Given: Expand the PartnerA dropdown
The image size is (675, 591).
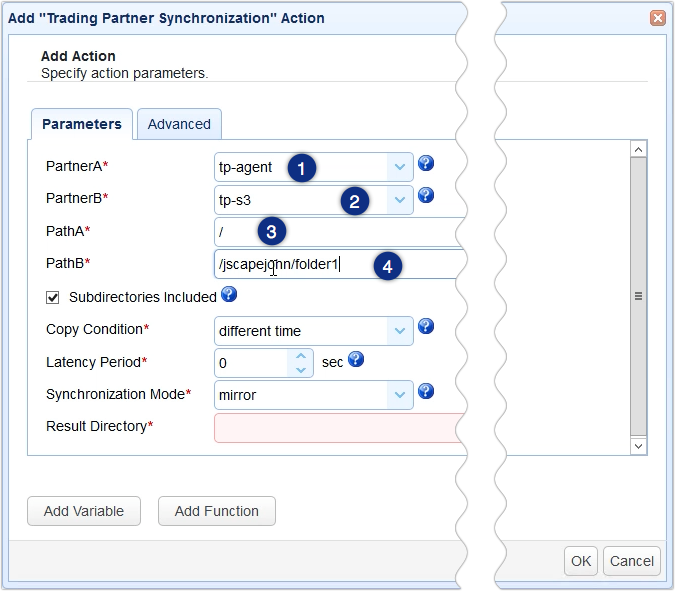Looking at the screenshot, I should pyautogui.click(x=400, y=167).
